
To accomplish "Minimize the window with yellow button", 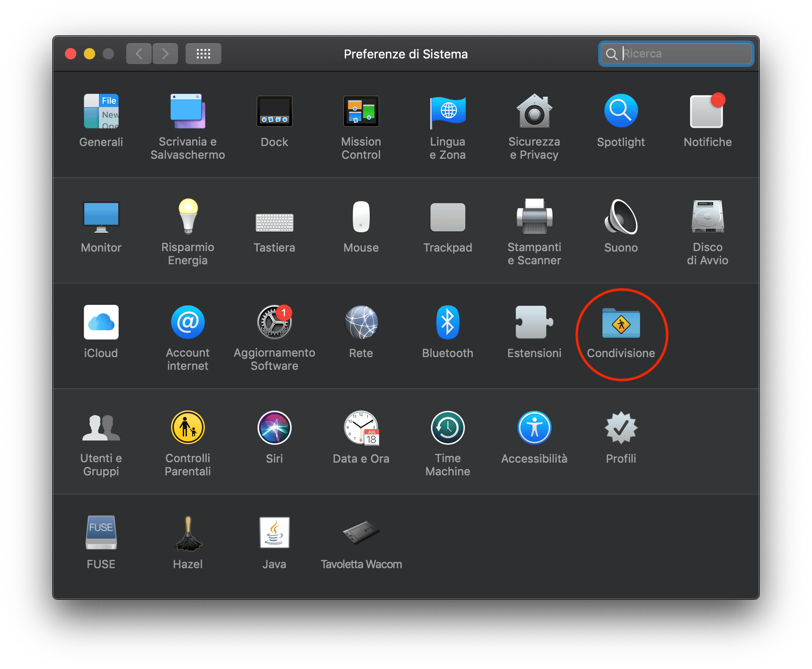I will tap(89, 54).
